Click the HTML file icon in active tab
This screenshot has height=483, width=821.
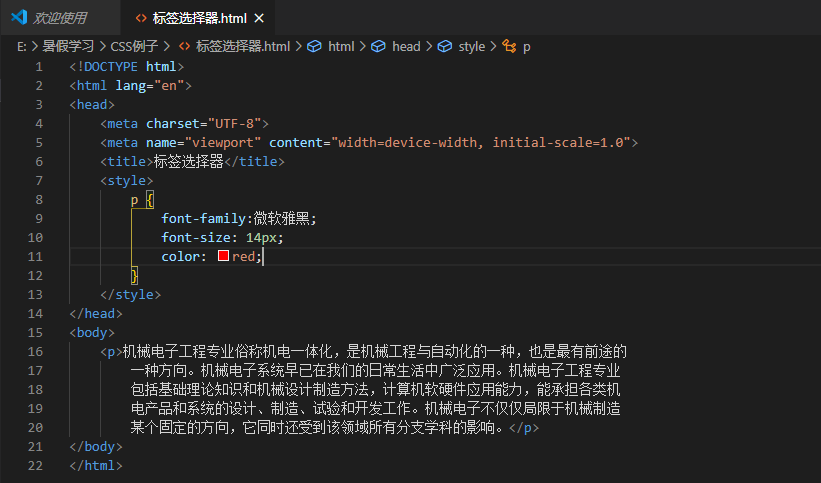(141, 18)
